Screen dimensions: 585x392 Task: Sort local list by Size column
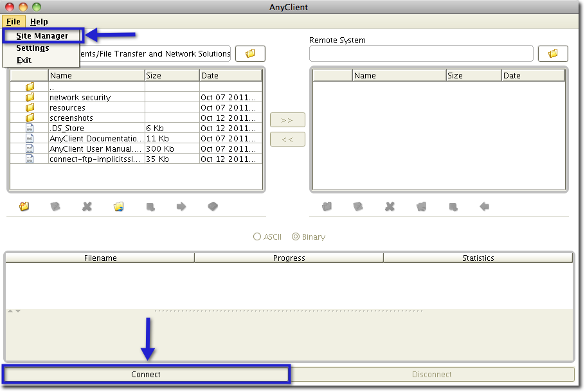click(x=172, y=76)
